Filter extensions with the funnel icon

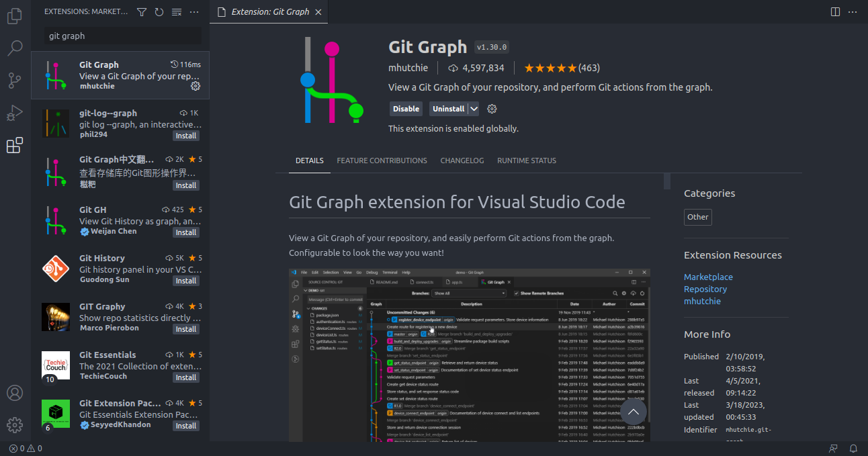click(x=142, y=12)
